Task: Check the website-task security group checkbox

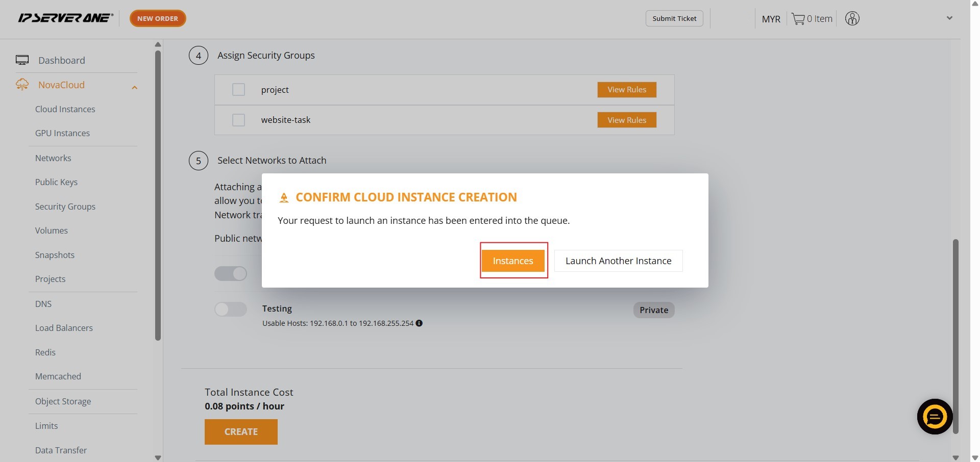Action: click(238, 120)
